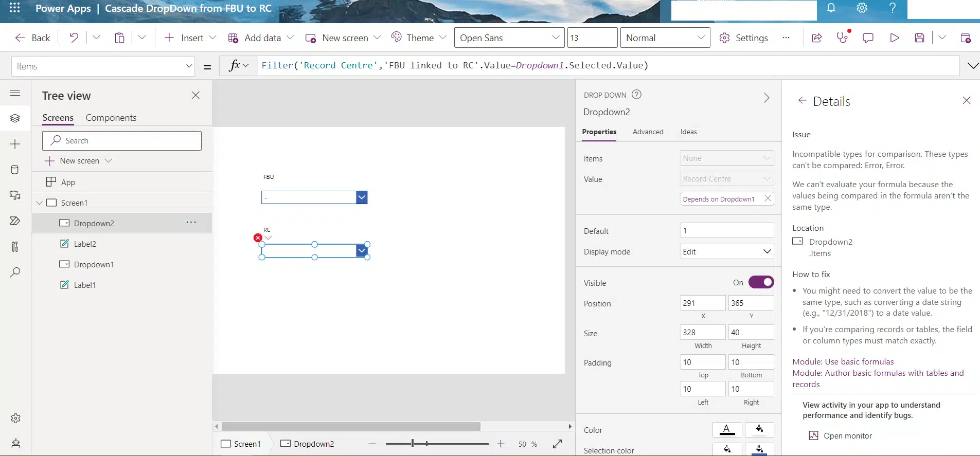The width and height of the screenshot is (980, 456).
Task: Click the Share icon
Action: [x=816, y=38]
